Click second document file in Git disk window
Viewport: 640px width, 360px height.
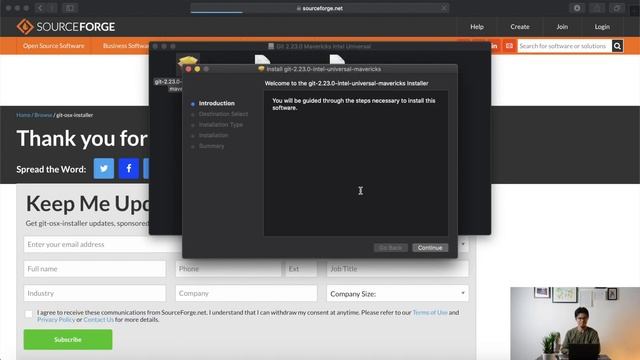click(x=262, y=60)
